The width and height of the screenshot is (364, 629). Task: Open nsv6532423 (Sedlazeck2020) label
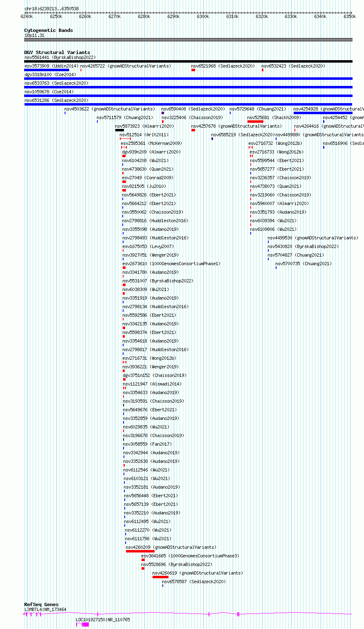(x=293, y=66)
